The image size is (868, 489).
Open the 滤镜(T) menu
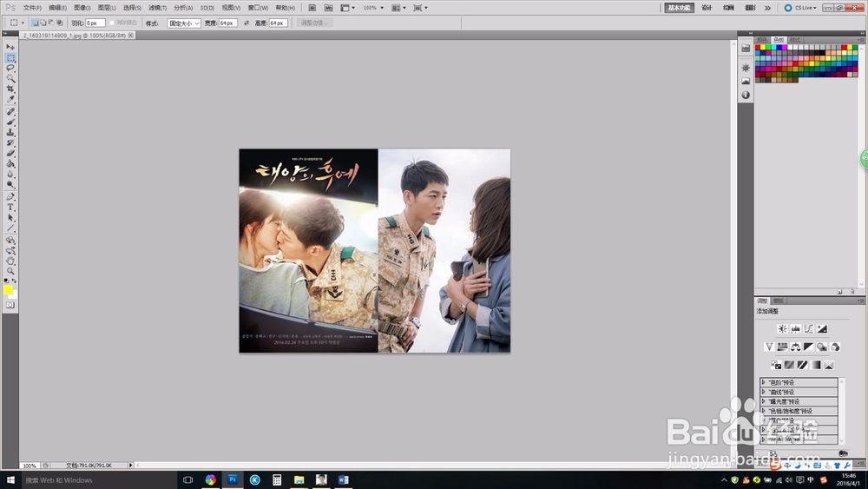click(157, 8)
